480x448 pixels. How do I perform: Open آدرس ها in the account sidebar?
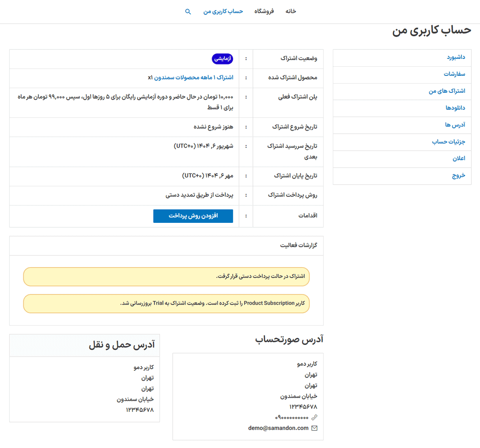[455, 125]
